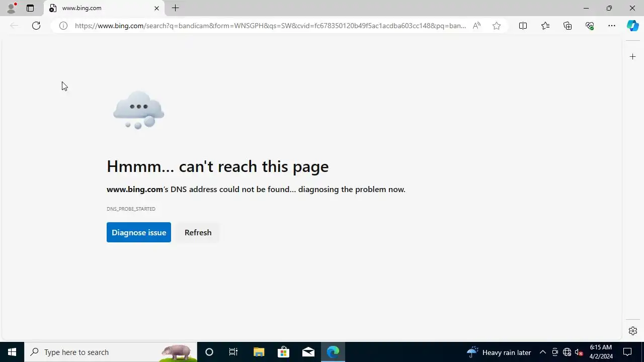Open the Windows Start menu
644x362 pixels.
(12, 352)
